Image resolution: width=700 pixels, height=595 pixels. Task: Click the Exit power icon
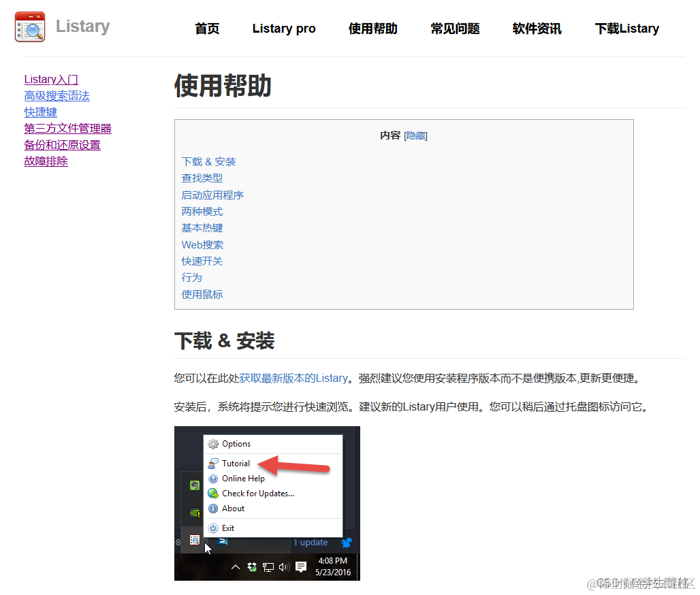point(212,528)
